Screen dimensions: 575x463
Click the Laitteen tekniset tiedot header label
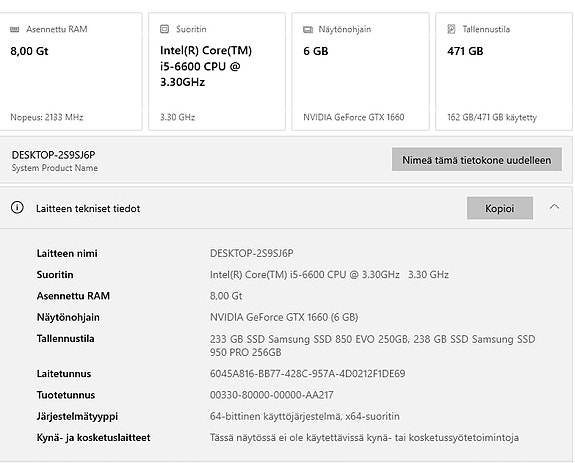(88, 209)
